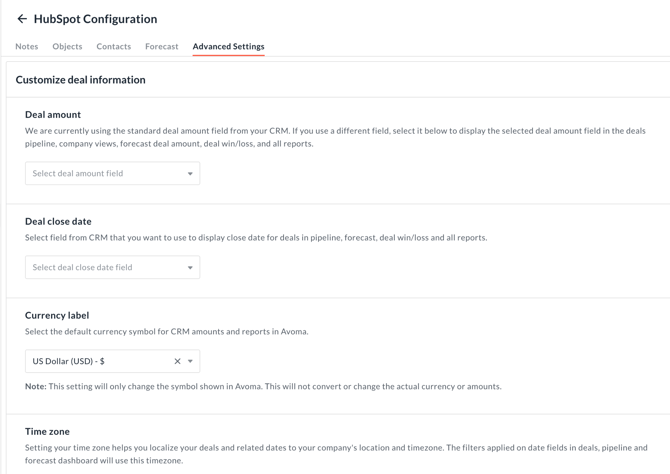Click the Customize deal information heading
Viewport: 670px width, 474px height.
tap(80, 80)
